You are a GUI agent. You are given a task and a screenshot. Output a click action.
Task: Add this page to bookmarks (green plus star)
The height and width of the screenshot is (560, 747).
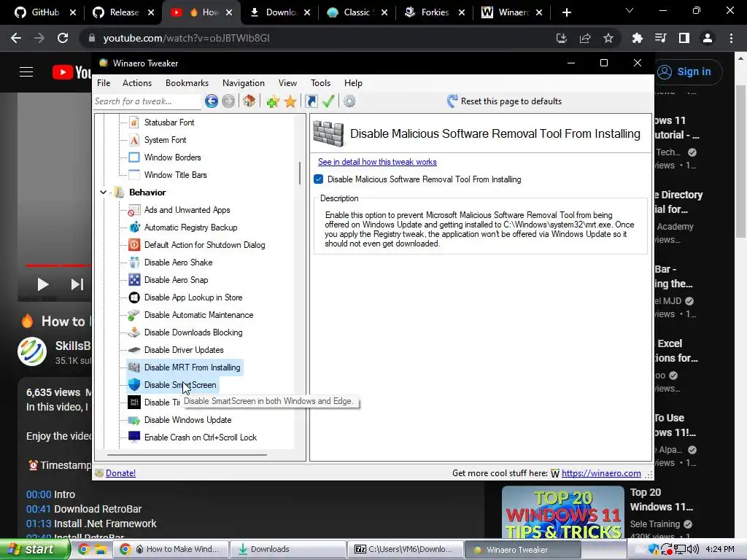click(273, 101)
